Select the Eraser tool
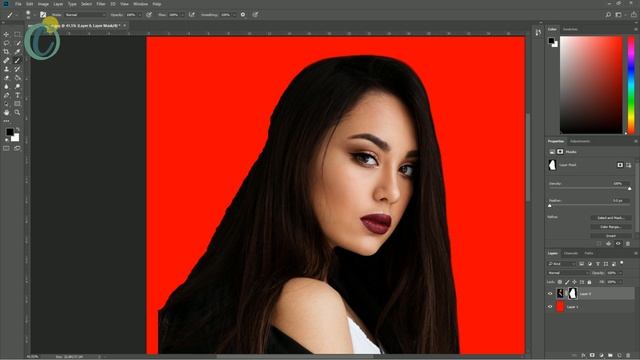640x360 pixels. (x=6, y=78)
